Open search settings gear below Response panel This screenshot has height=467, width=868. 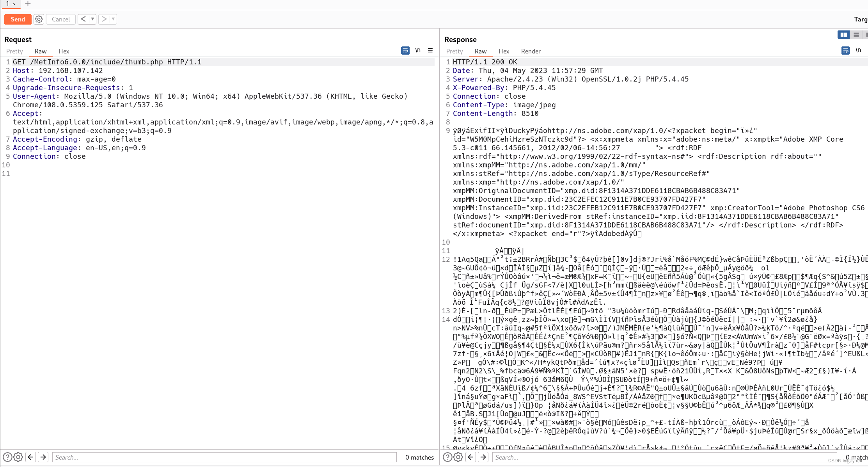click(458, 457)
